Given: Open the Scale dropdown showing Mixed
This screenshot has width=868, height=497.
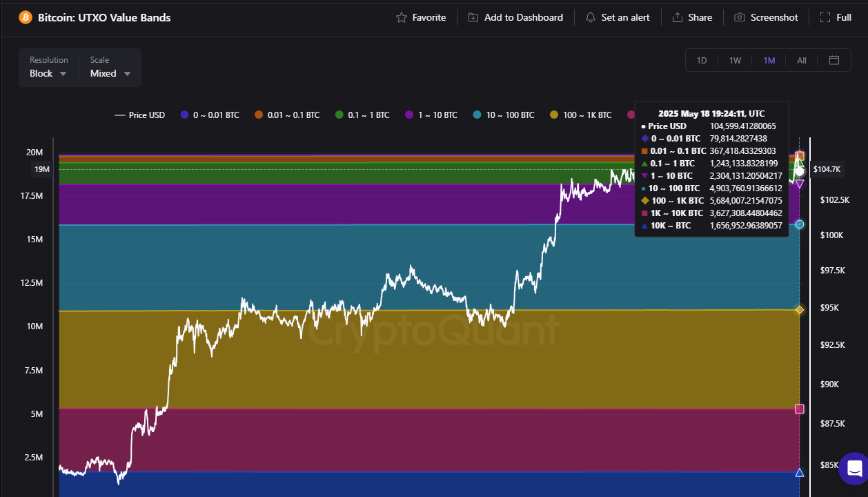Looking at the screenshot, I should 109,73.
